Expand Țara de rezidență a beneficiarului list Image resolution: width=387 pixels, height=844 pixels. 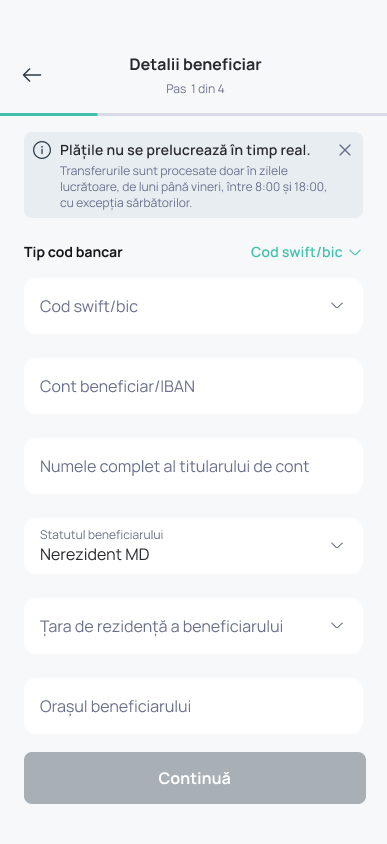click(x=193, y=626)
